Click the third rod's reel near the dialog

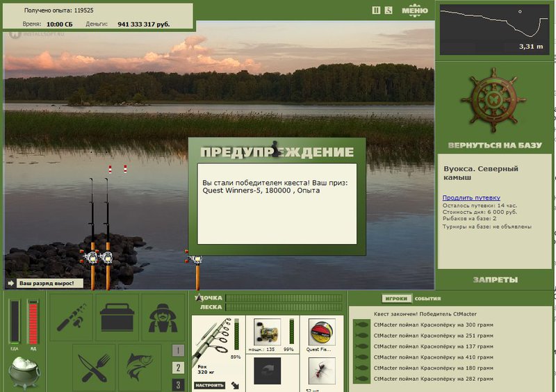coord(196,259)
